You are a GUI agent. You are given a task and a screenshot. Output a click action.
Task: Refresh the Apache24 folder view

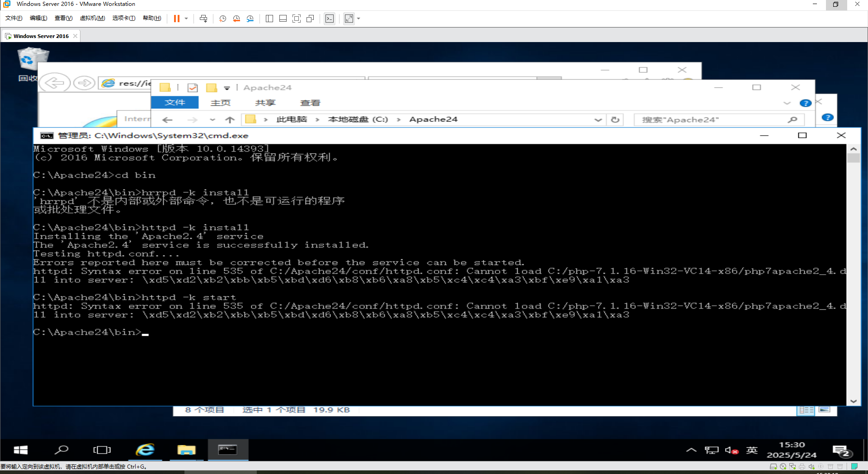point(615,120)
